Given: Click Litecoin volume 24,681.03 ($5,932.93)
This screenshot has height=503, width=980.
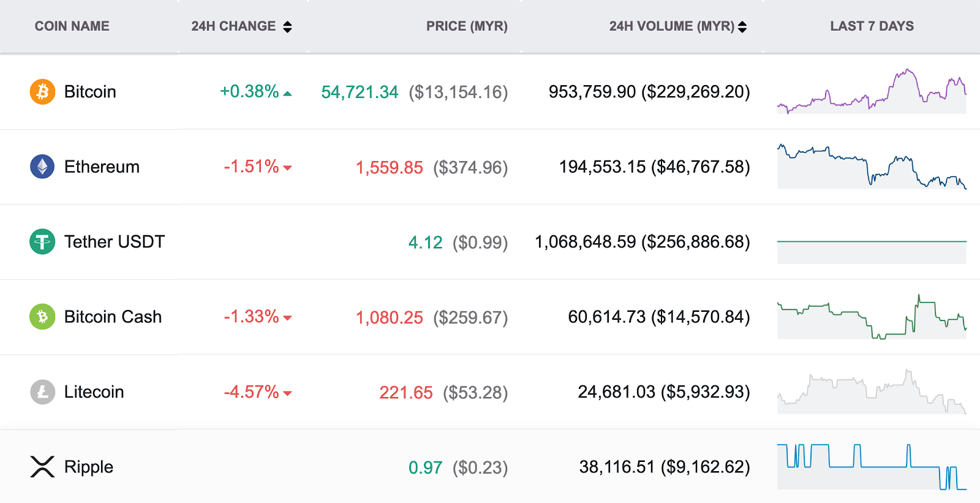Looking at the screenshot, I should [x=664, y=392].
